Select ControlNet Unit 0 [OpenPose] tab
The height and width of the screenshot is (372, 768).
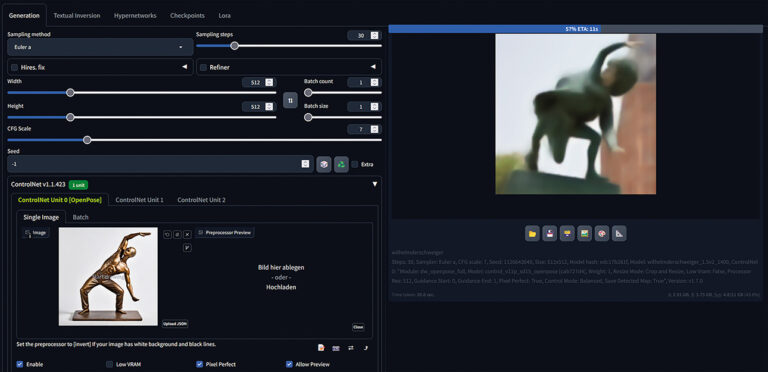[60, 200]
